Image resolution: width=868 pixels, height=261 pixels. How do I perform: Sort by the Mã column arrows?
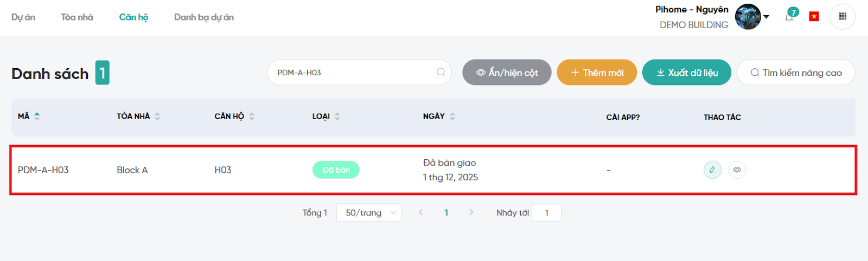[37, 116]
